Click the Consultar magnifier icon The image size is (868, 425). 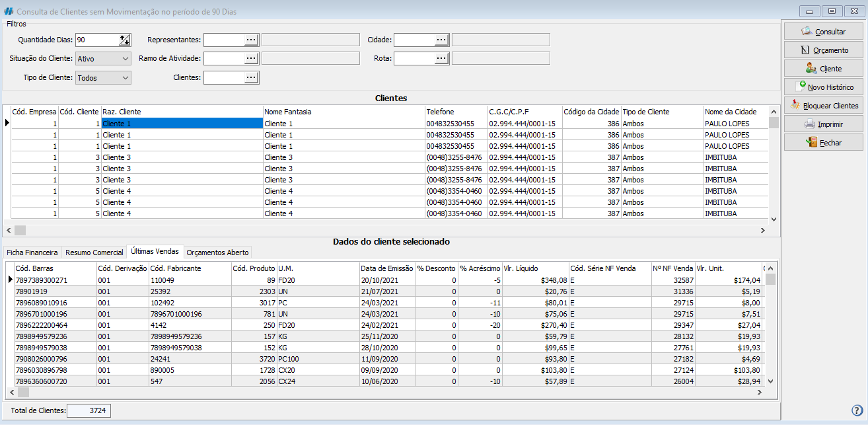tap(807, 31)
